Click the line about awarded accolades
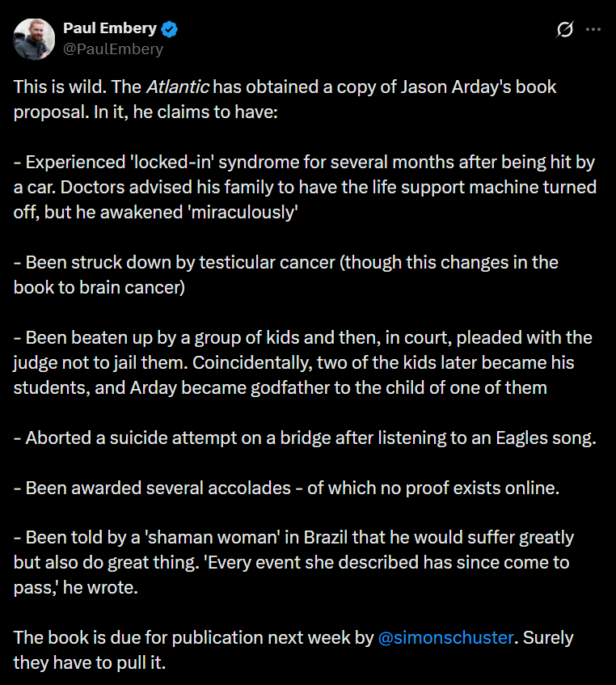Viewport: 616px width, 685px height. pos(286,488)
